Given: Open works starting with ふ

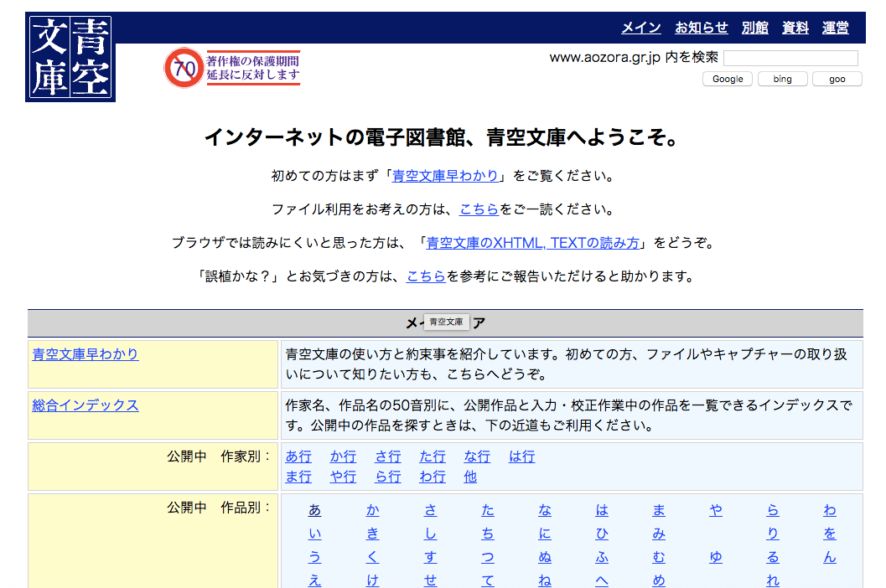Looking at the screenshot, I should (x=602, y=558).
